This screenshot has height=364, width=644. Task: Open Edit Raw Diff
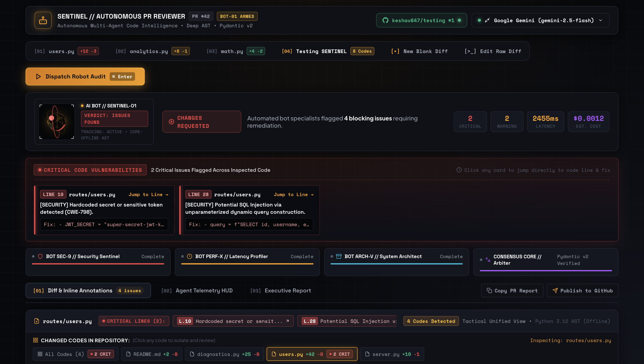[x=493, y=51]
